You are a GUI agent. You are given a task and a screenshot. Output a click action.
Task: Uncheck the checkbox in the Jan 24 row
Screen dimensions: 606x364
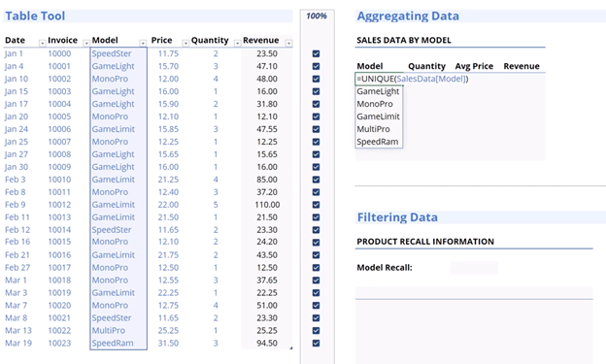[x=316, y=129]
